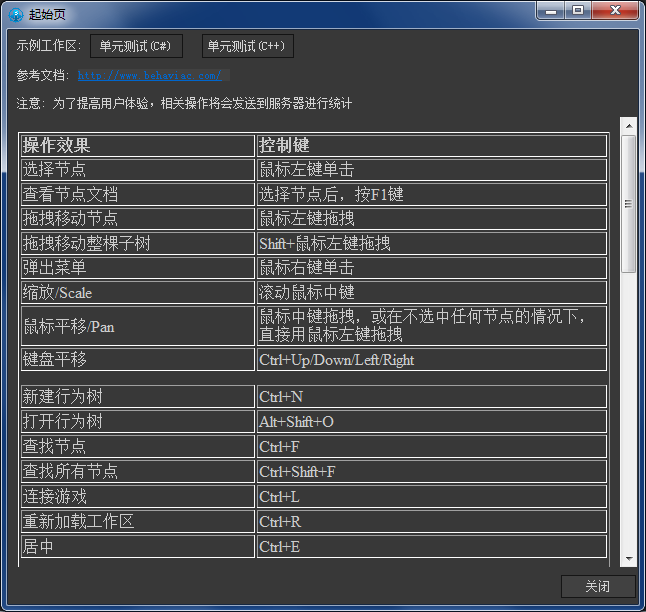Maximize the 起始页 window
This screenshot has height=612, width=646.
[579, 10]
